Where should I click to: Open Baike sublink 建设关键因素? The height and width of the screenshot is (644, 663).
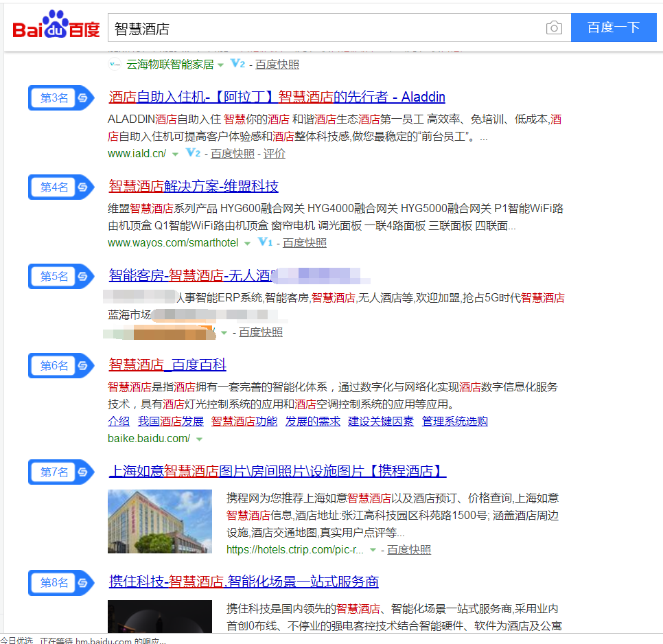coord(381,421)
